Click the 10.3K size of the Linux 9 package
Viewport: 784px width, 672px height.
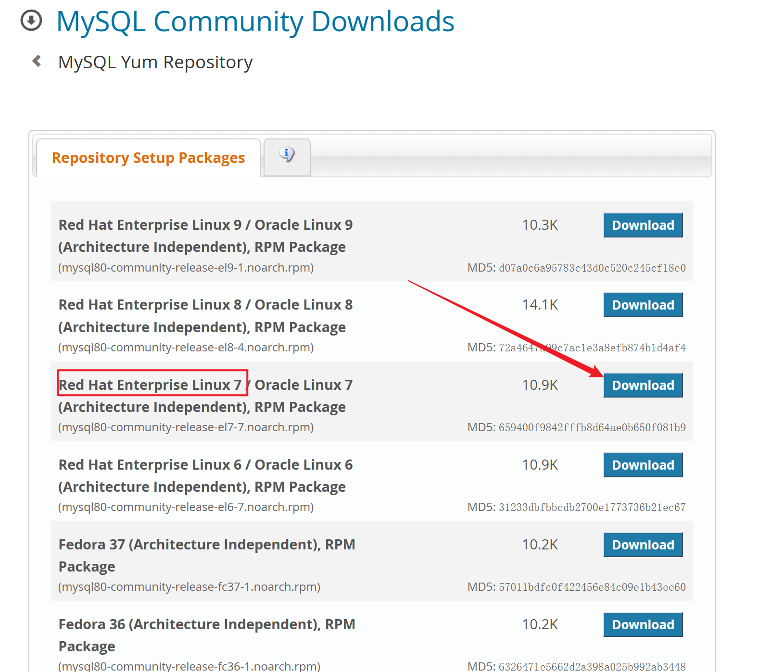point(540,225)
